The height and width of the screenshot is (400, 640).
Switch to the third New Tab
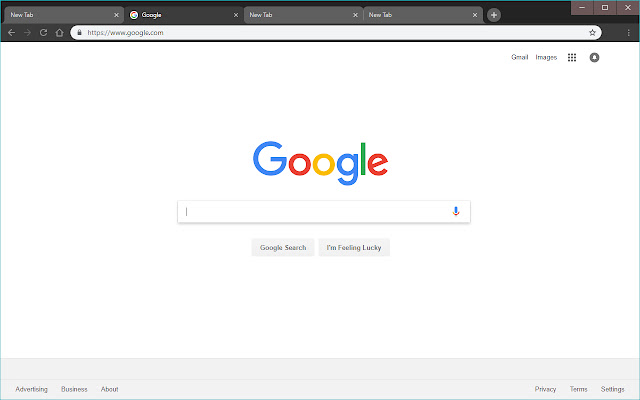pos(303,15)
